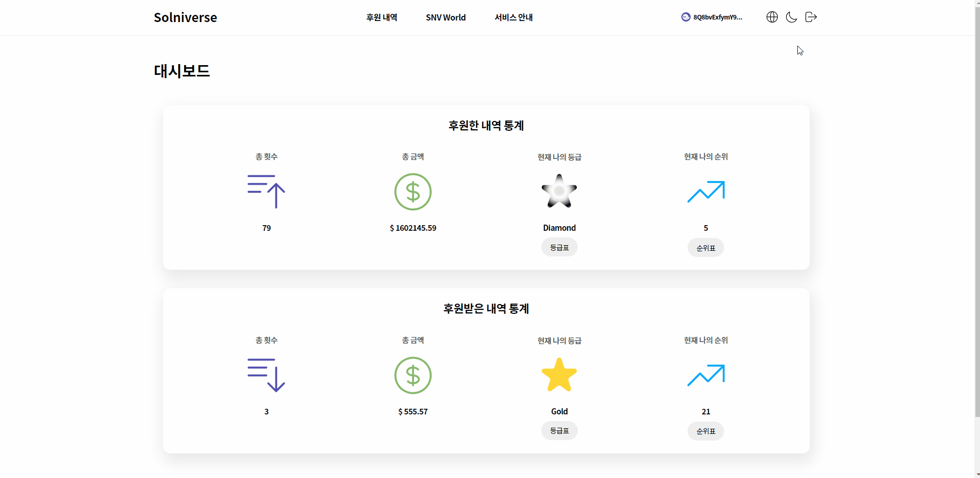
Task: Open 등급표 under Gold
Action: coord(559,431)
